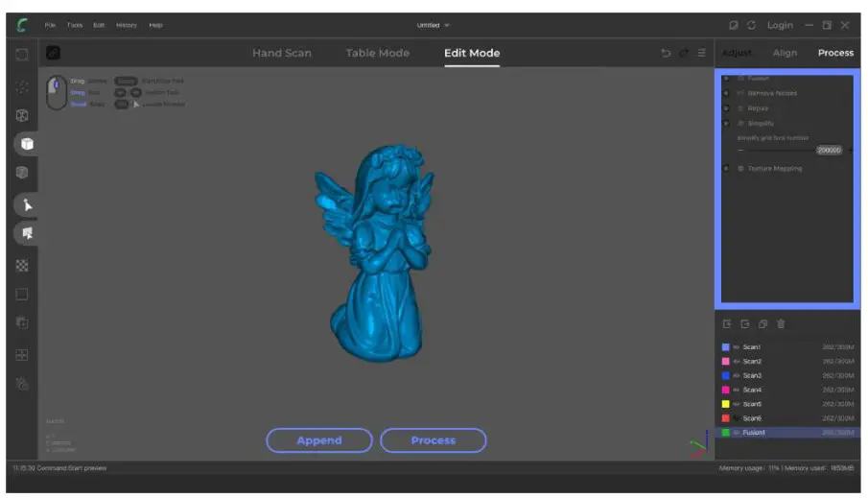Expand the Repair step in Process panel
This screenshot has width=868, height=498.
tap(758, 108)
